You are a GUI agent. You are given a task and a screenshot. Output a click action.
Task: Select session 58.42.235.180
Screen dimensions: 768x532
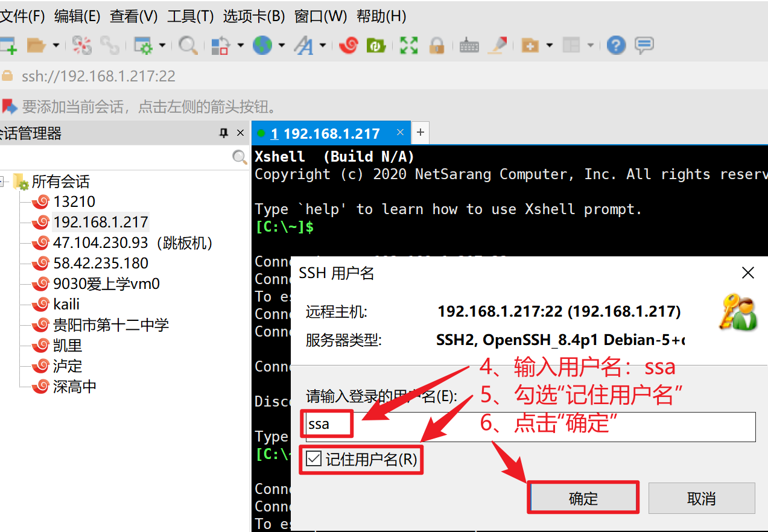coord(101,263)
